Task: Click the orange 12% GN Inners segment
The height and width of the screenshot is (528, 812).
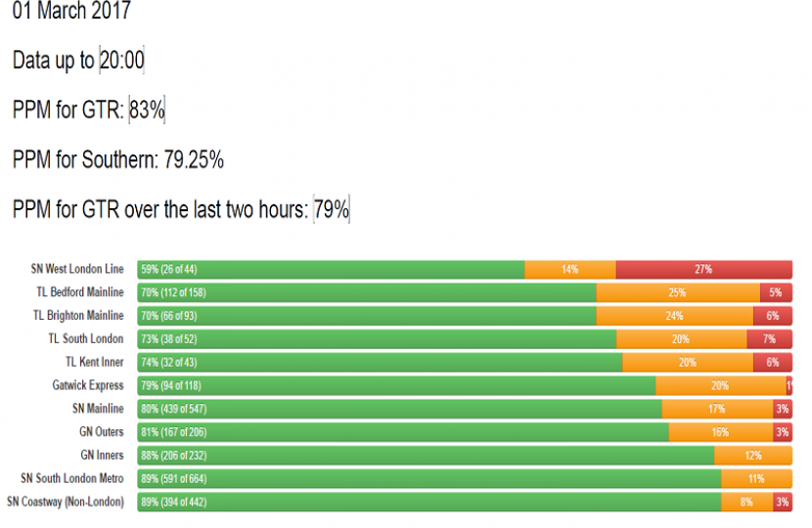Action: tap(752, 456)
